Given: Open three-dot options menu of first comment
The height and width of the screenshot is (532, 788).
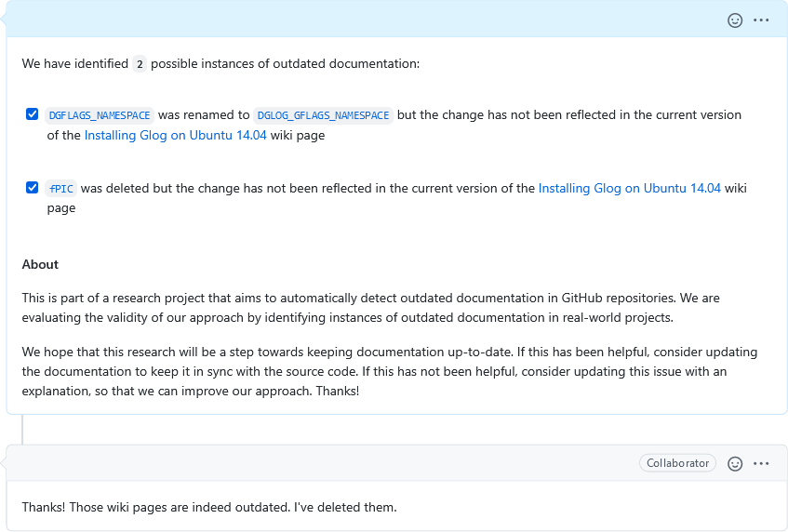Looking at the screenshot, I should point(761,20).
